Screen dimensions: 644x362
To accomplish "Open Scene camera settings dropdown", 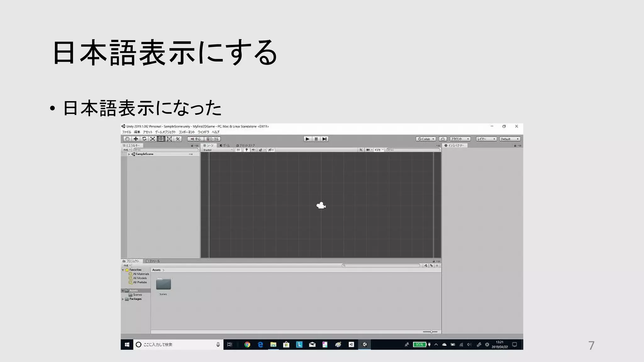I will coord(369,150).
